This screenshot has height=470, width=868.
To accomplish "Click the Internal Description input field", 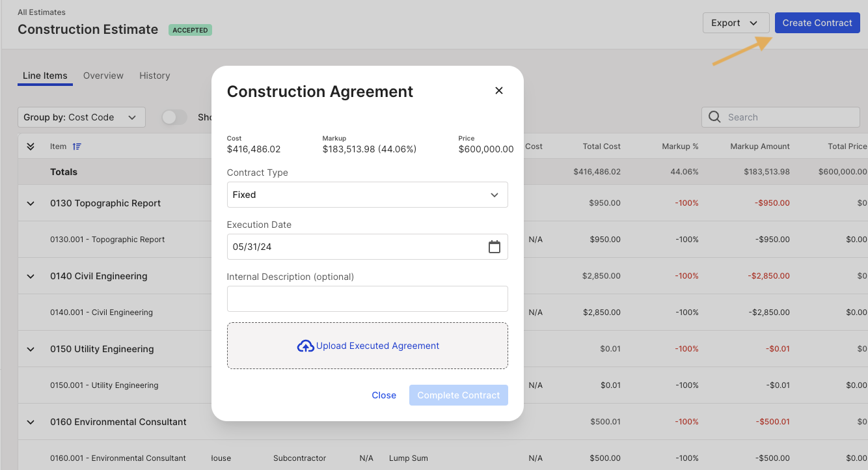I will point(367,299).
